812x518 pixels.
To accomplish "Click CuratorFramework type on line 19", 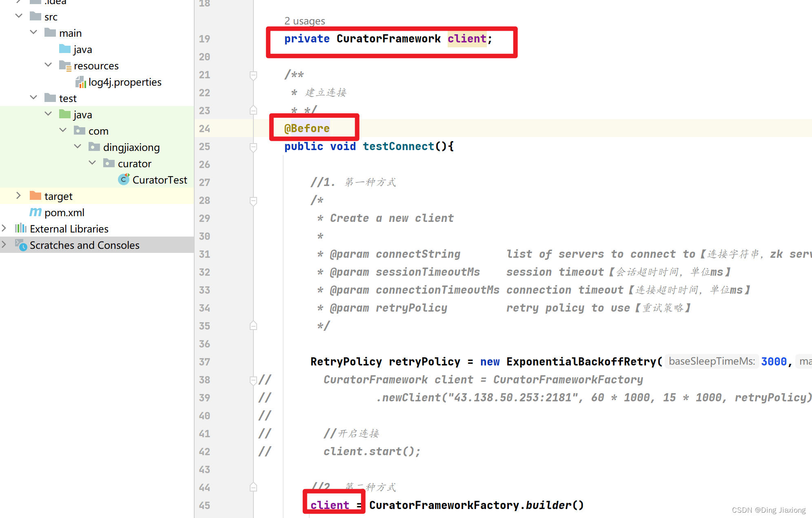I will [x=388, y=39].
